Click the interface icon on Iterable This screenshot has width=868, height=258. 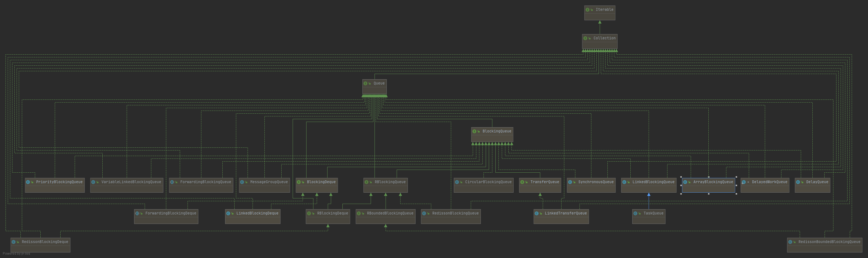coord(587,10)
